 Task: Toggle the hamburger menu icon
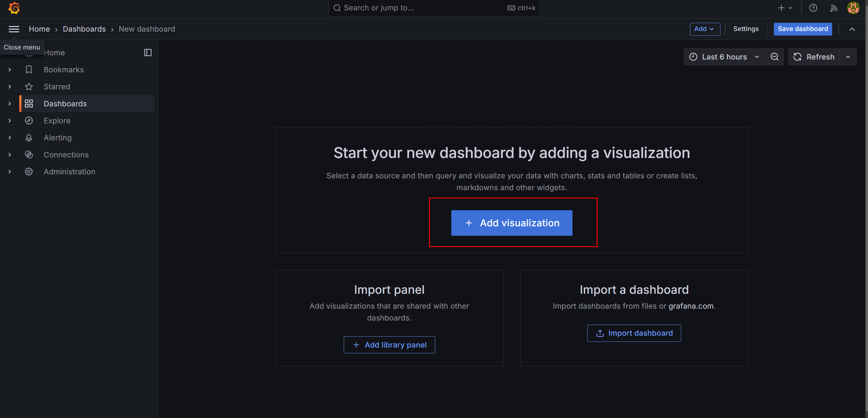(x=14, y=29)
